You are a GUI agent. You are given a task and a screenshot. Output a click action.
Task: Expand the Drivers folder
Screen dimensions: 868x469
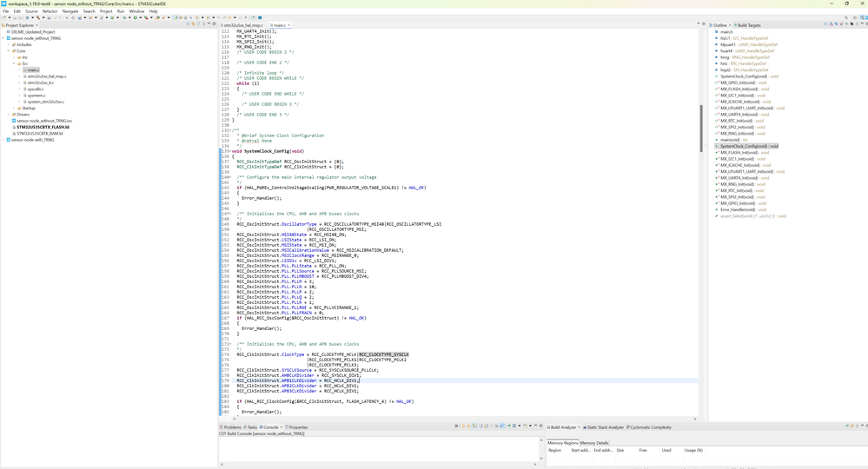[x=9, y=115]
